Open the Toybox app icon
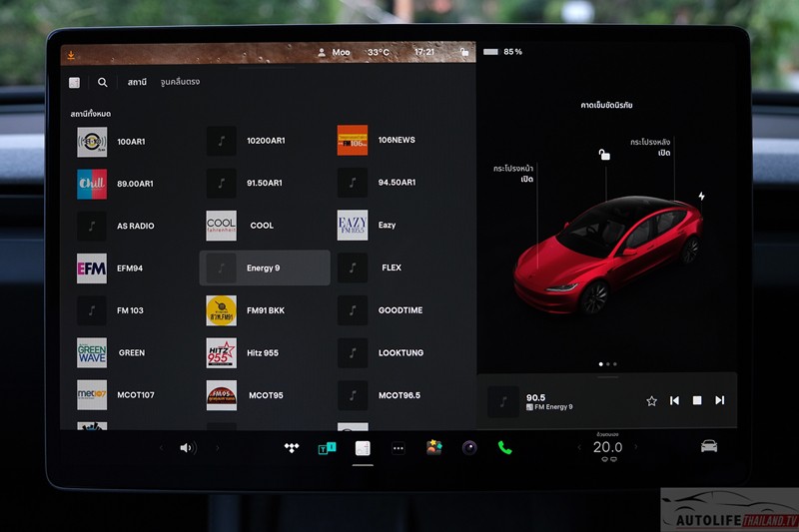 [x=434, y=448]
